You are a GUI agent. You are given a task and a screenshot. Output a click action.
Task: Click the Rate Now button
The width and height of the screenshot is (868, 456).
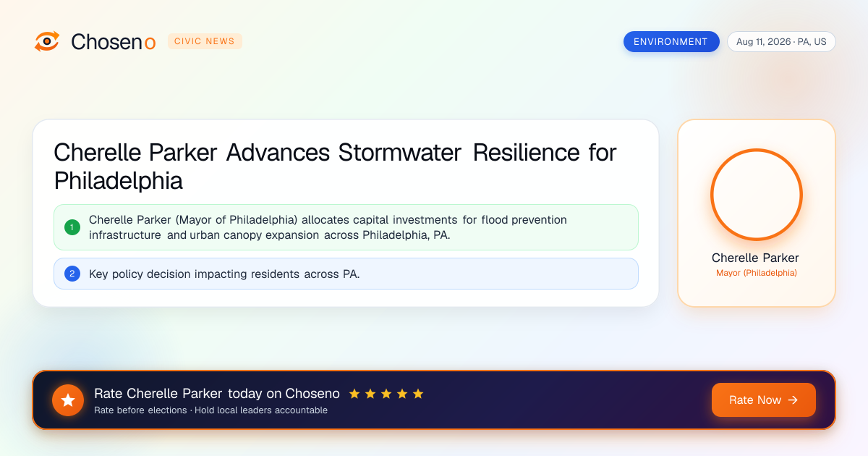pos(764,400)
